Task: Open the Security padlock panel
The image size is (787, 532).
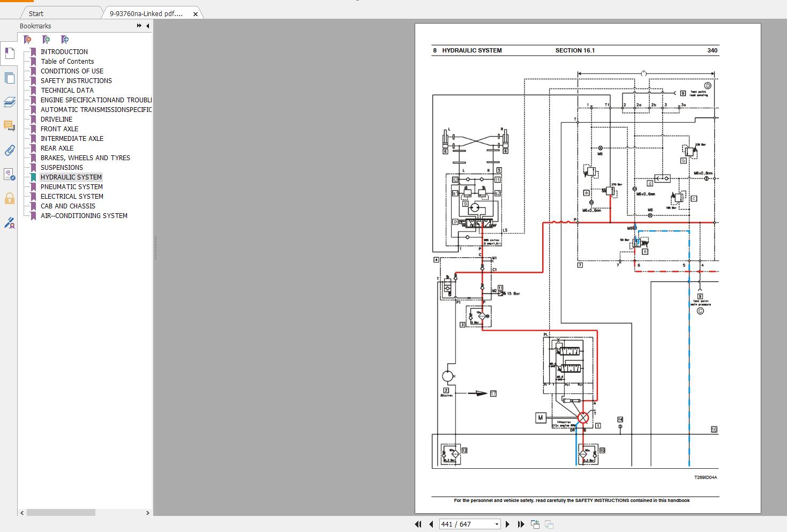Action: [x=9, y=199]
